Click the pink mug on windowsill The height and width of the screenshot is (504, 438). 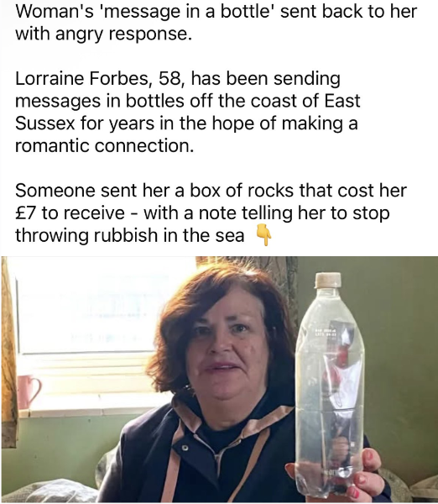[x=29, y=392]
